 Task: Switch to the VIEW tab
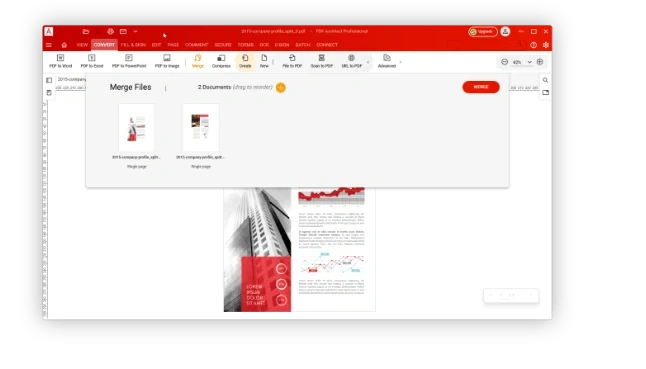click(x=82, y=45)
